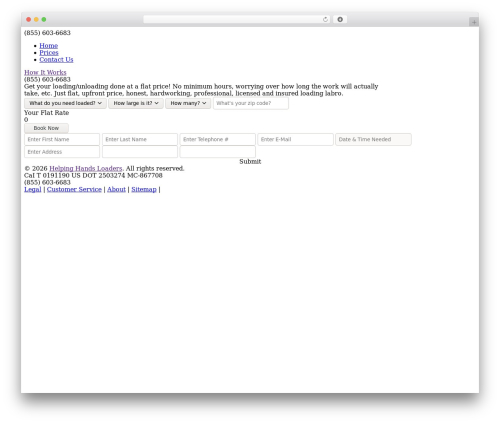Image resolution: width=500 pixels, height=423 pixels.
Task: Open the Helping Hands Loaders footer link
Action: click(86, 168)
